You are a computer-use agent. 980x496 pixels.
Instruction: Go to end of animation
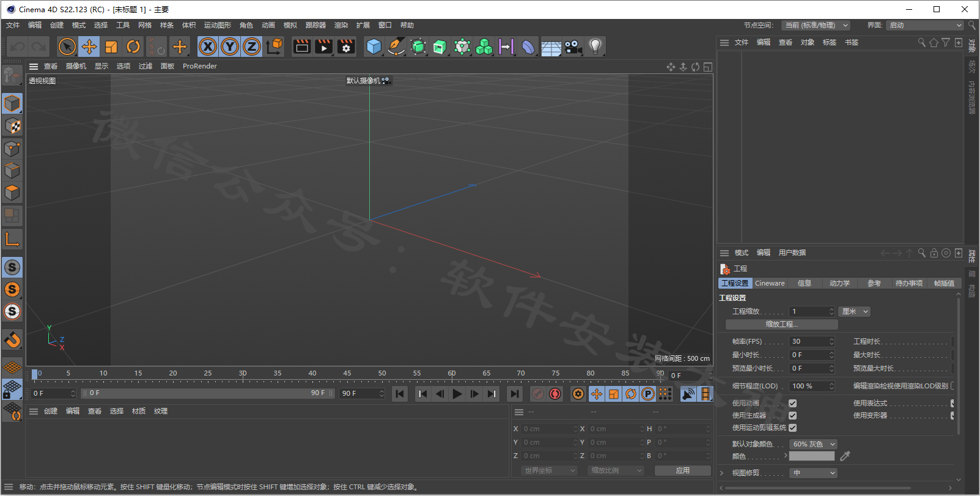click(x=515, y=394)
